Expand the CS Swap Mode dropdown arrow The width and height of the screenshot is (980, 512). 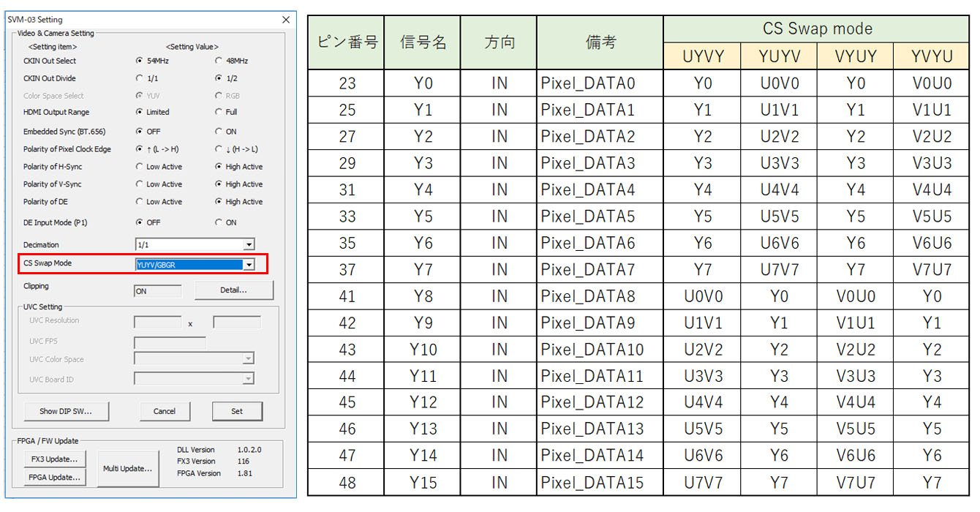pos(249,265)
